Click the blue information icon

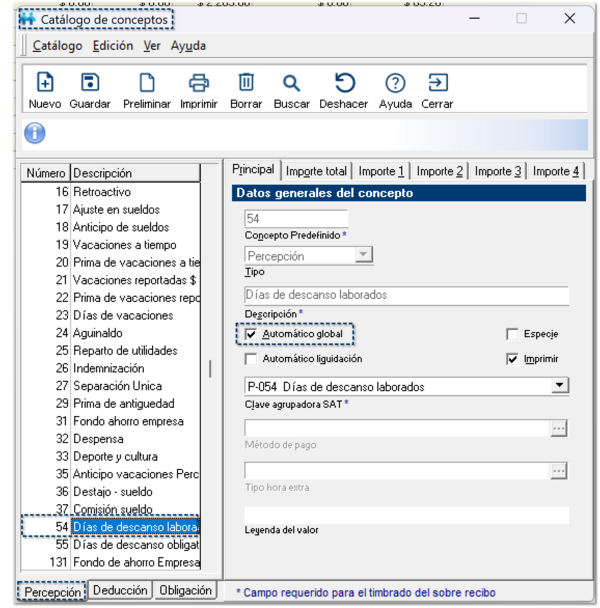click(35, 133)
